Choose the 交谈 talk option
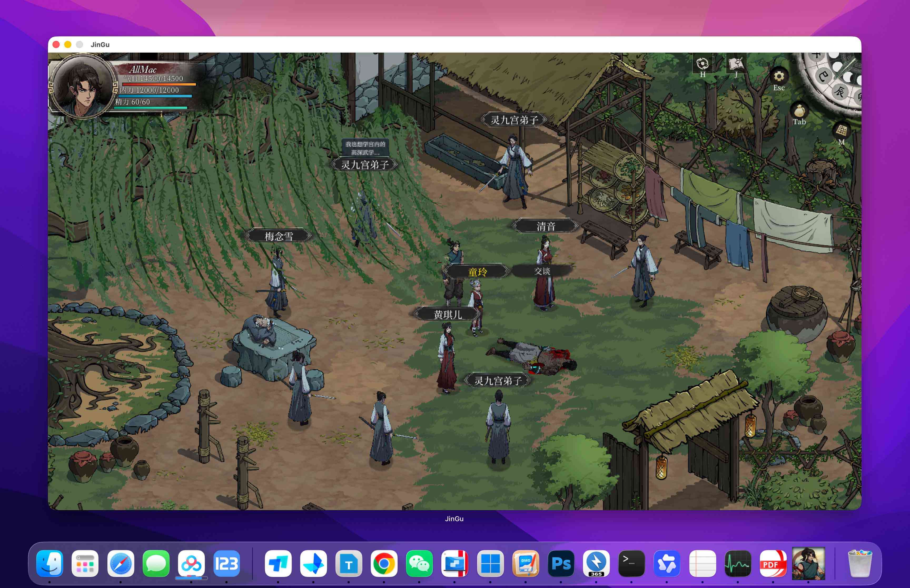The width and height of the screenshot is (910, 588). (x=542, y=271)
